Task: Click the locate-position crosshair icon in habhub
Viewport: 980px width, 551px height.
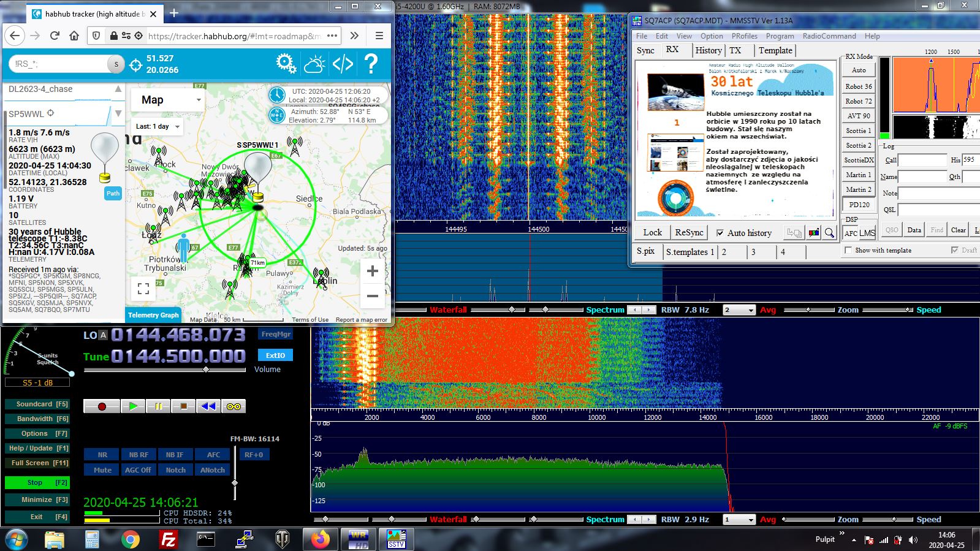Action: pos(136,64)
